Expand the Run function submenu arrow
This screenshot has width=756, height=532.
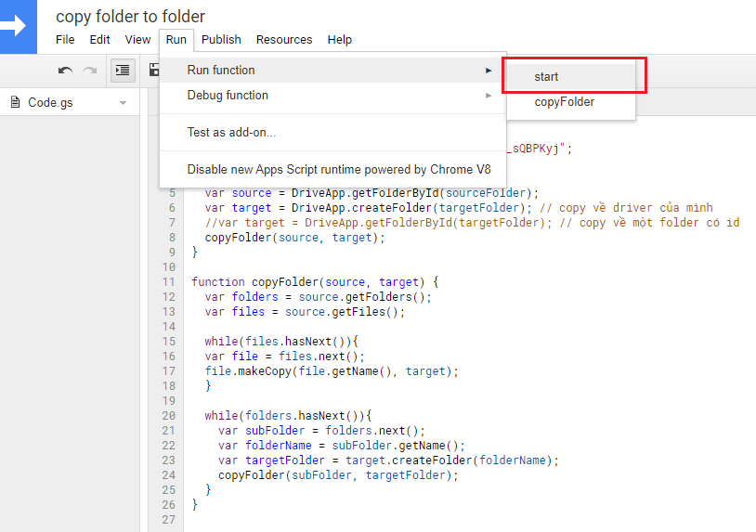489,71
